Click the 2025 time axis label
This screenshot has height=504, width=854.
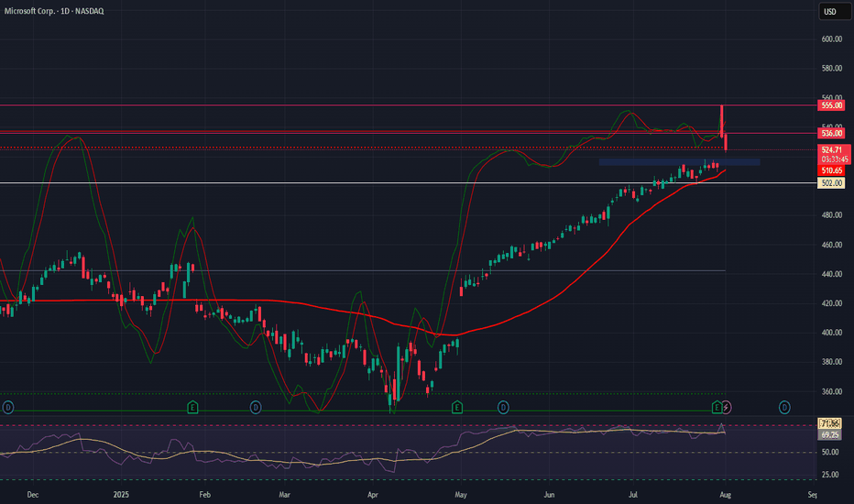pos(121,495)
